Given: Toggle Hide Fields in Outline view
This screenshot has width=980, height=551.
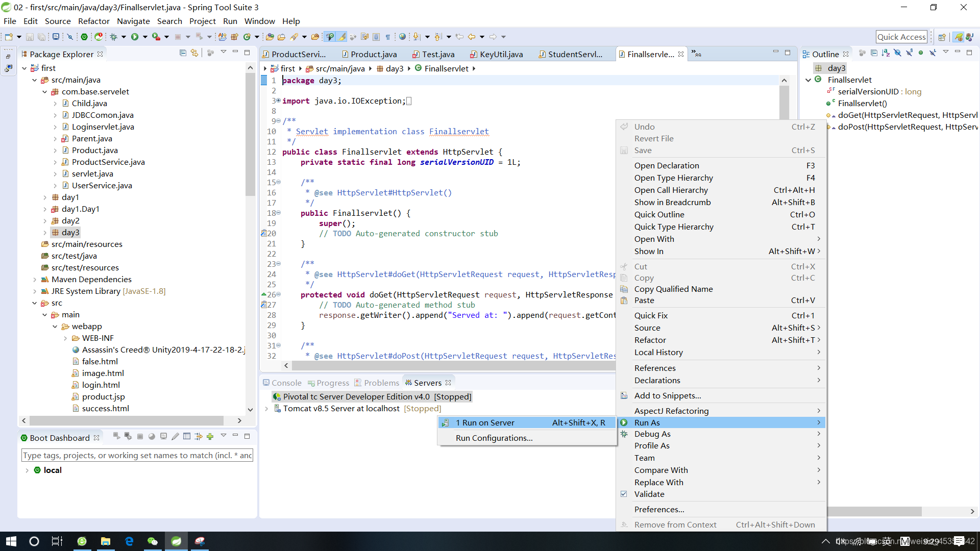Looking at the screenshot, I should click(897, 53).
